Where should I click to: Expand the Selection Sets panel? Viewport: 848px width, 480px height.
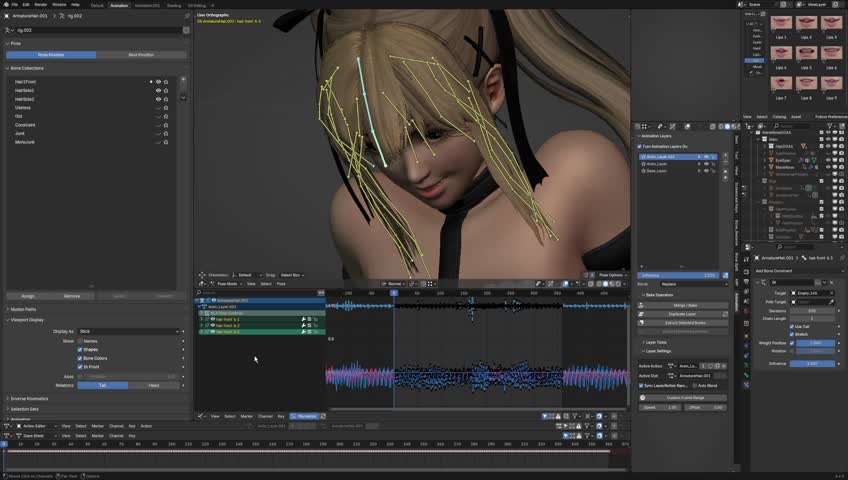click(23, 409)
